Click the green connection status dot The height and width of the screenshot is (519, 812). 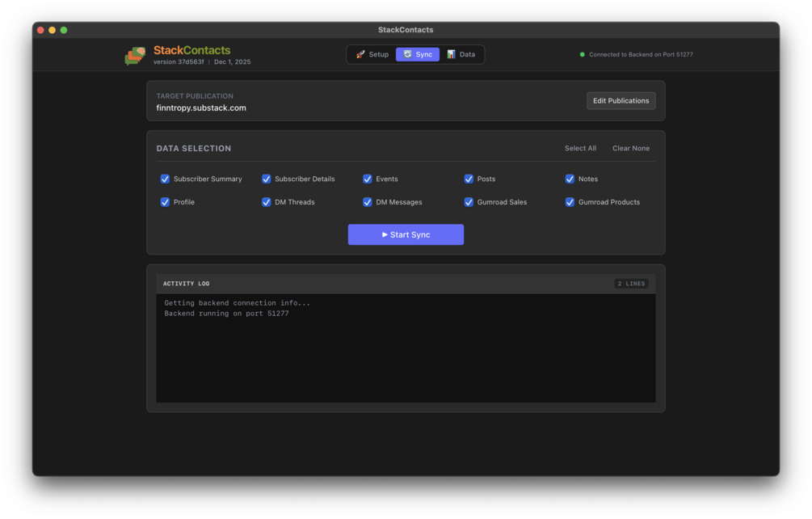pyautogui.click(x=582, y=54)
